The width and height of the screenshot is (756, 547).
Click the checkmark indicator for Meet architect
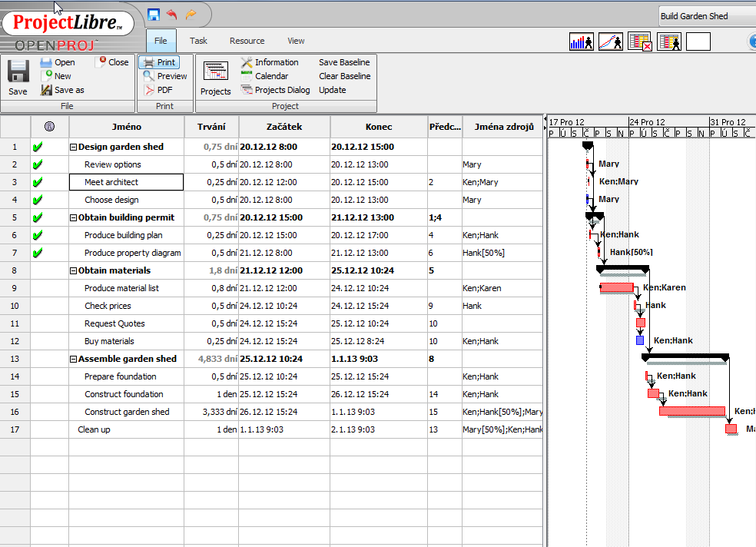(x=38, y=182)
